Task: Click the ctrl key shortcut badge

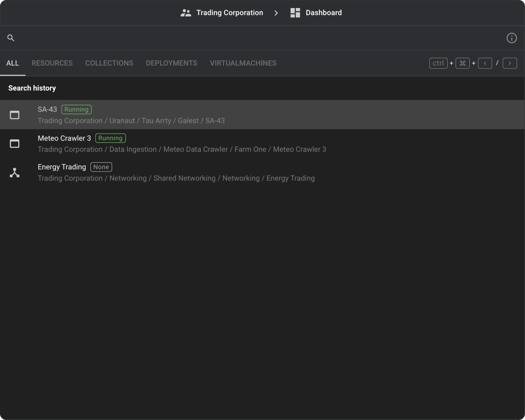Action: tap(438, 63)
